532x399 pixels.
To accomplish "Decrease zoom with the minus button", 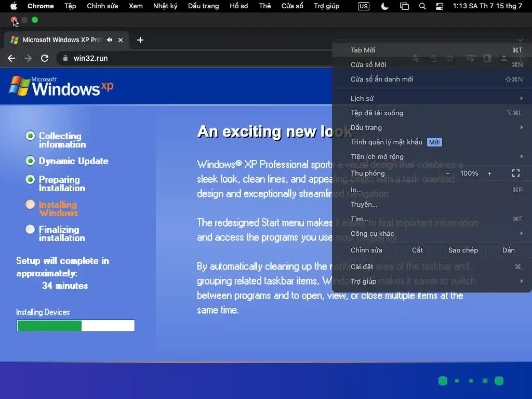I will (448, 174).
